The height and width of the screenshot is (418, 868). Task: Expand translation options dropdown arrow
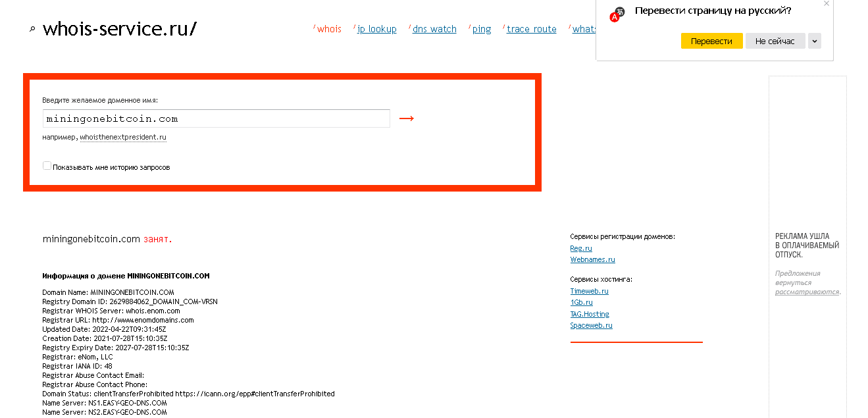click(815, 41)
